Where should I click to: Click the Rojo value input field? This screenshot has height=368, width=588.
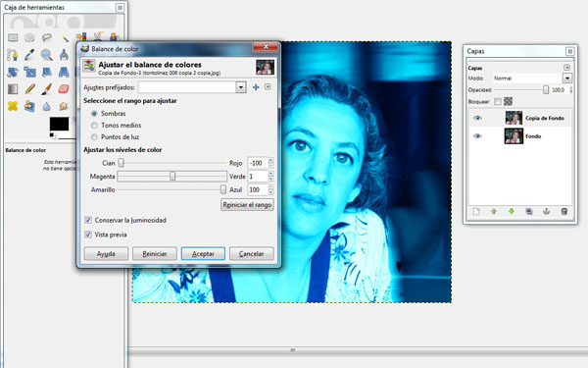(x=258, y=163)
